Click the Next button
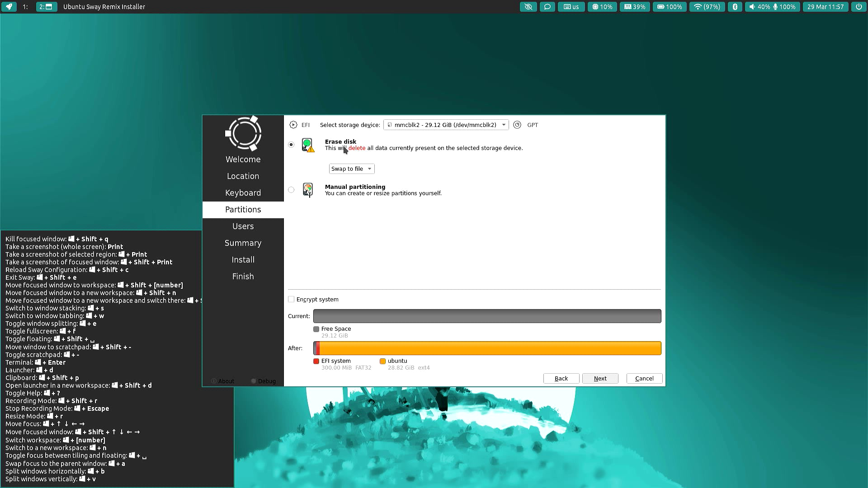 600,379
